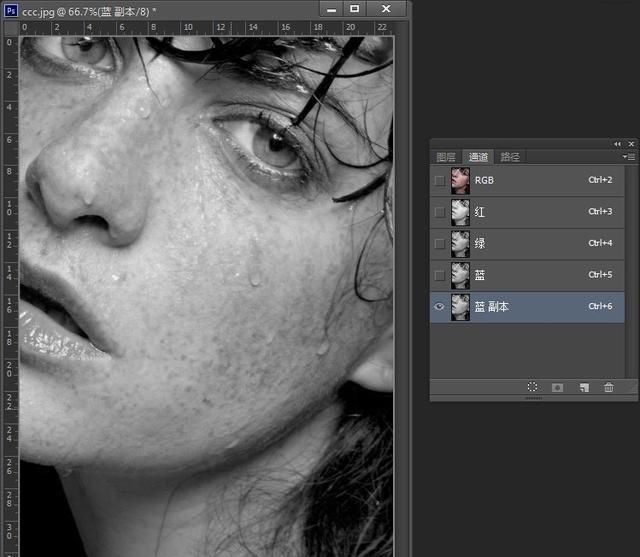Switch to the 路径 tab
The width and height of the screenshot is (640, 557).
(x=510, y=157)
